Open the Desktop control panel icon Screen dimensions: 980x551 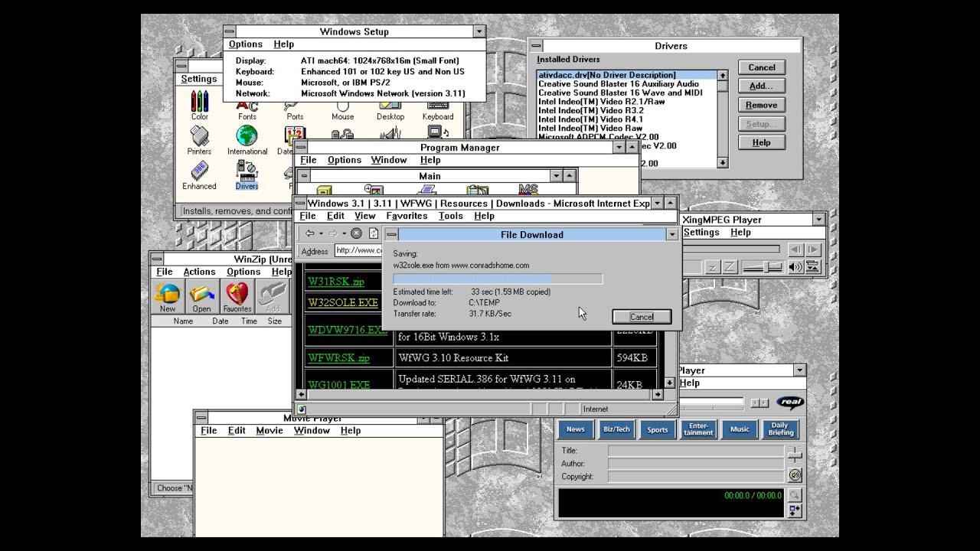pyautogui.click(x=390, y=111)
